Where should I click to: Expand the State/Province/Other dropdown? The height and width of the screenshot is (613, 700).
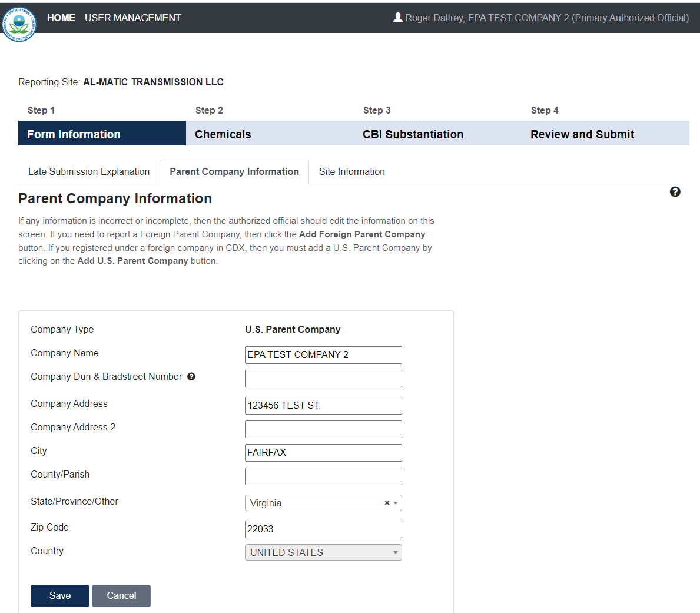click(396, 503)
